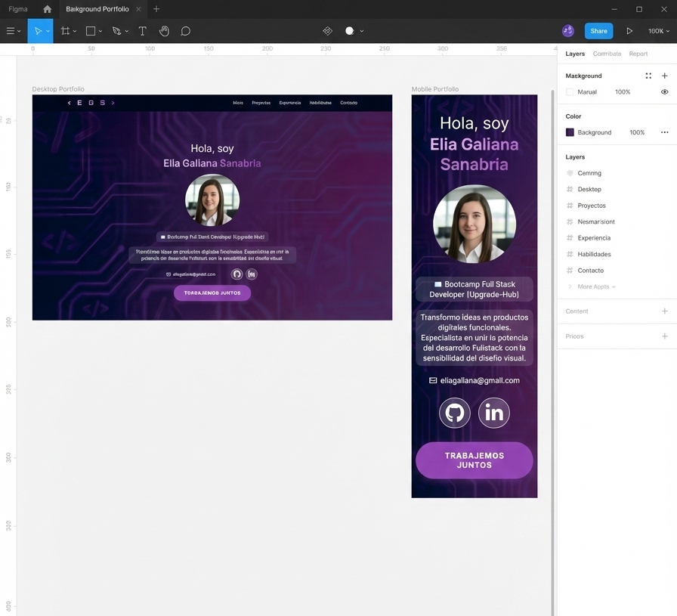
Task: Choose the Hand tool
Action: click(x=164, y=31)
